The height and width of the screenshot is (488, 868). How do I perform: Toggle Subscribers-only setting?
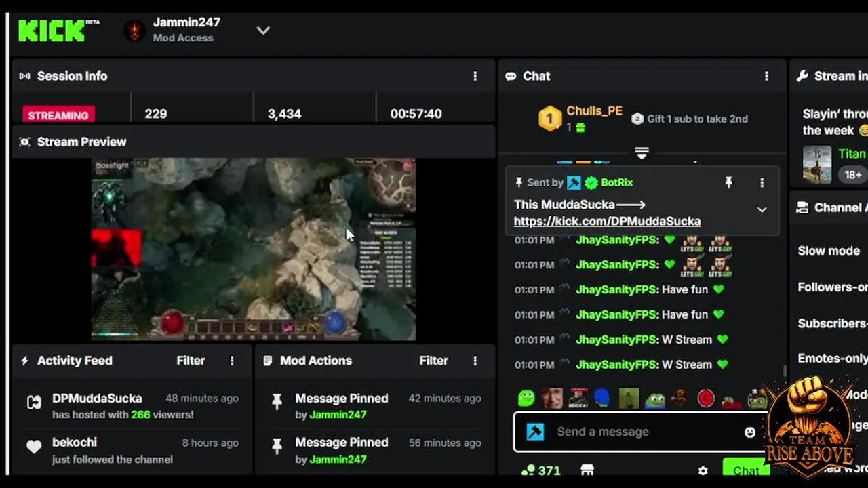point(833,323)
